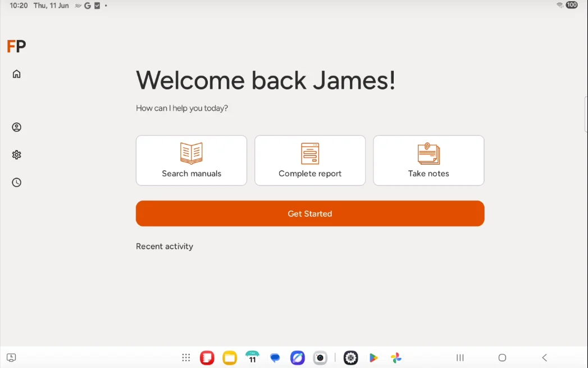Screen dimensions: 588x368
Task: Tap the FP logo
Action: click(16, 47)
